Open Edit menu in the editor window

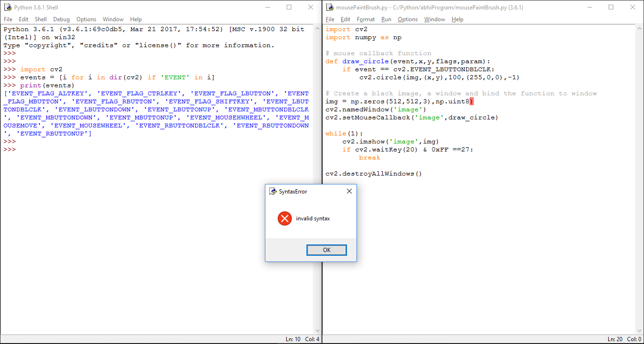[x=346, y=19]
